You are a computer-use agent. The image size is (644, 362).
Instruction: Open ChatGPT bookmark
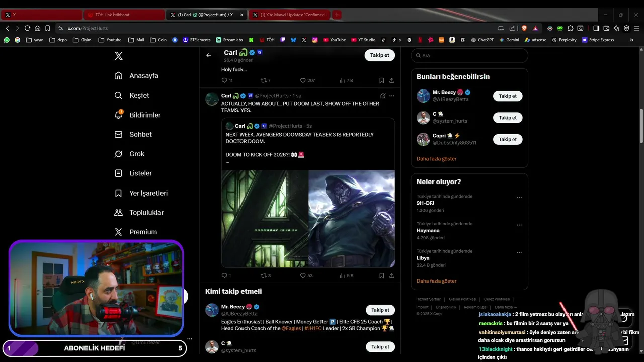pos(482,40)
